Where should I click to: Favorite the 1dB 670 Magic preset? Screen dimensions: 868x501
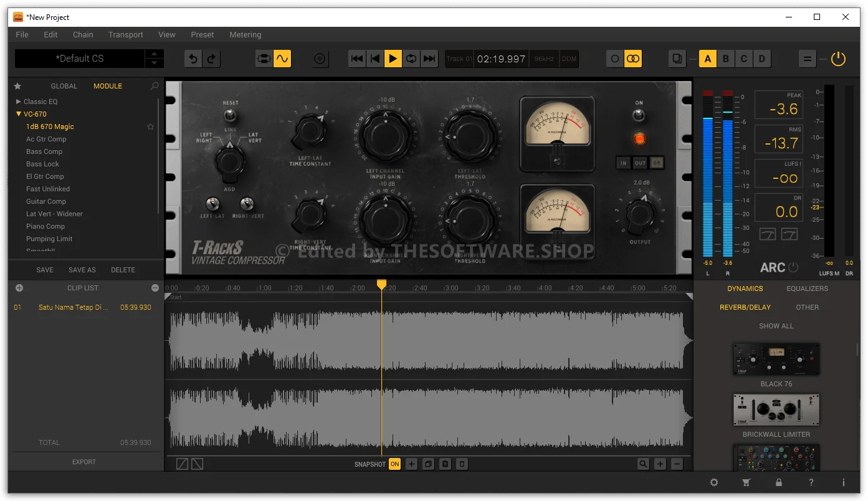150,126
